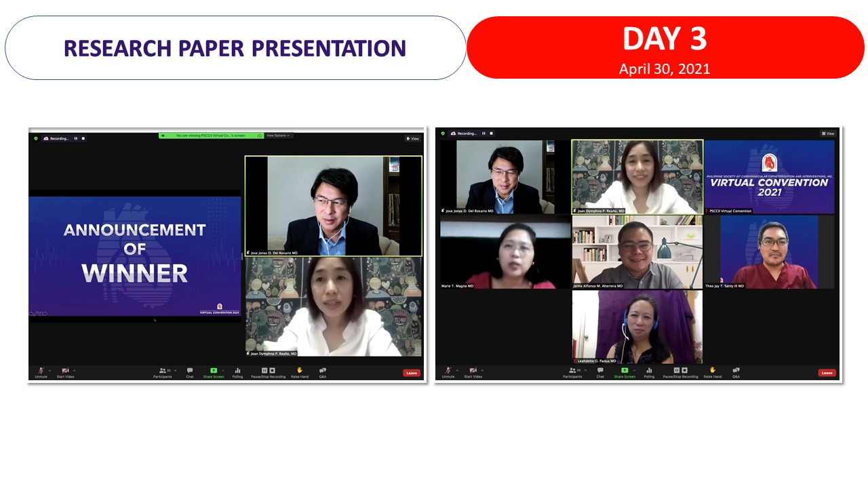Click Pause/Stop Recording in right Zoom toolbar
Image resolution: width=868 pixels, height=488 pixels.
coord(680,371)
